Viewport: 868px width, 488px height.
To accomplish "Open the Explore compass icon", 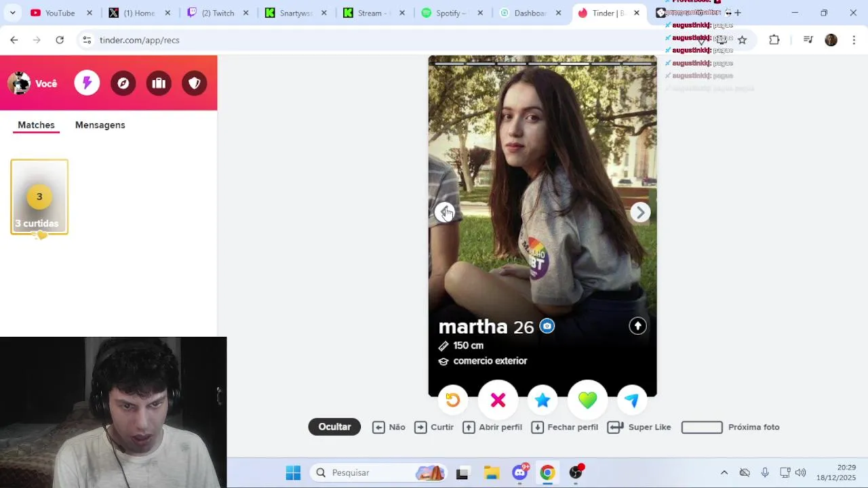I will point(123,83).
